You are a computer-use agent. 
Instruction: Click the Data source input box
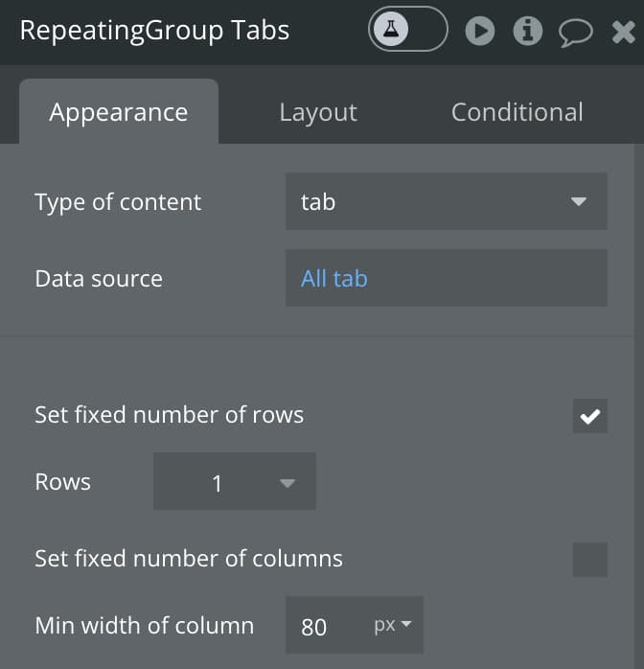coord(447,278)
